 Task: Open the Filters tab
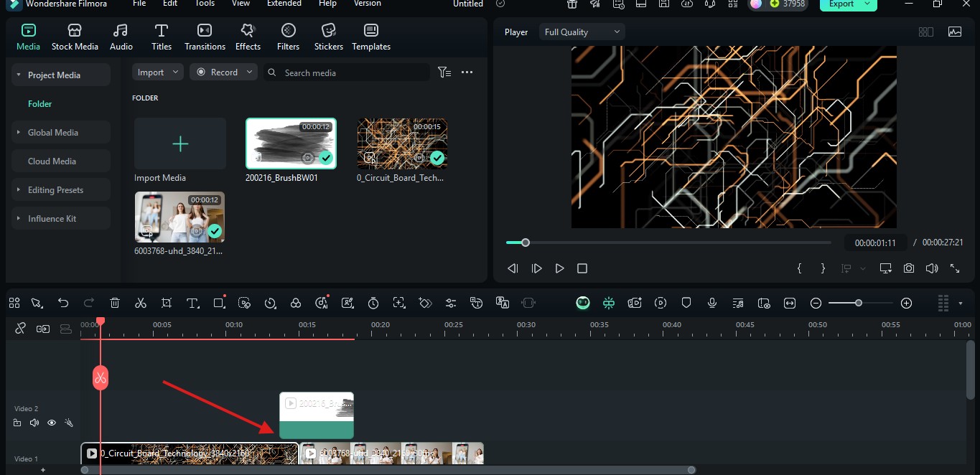288,37
